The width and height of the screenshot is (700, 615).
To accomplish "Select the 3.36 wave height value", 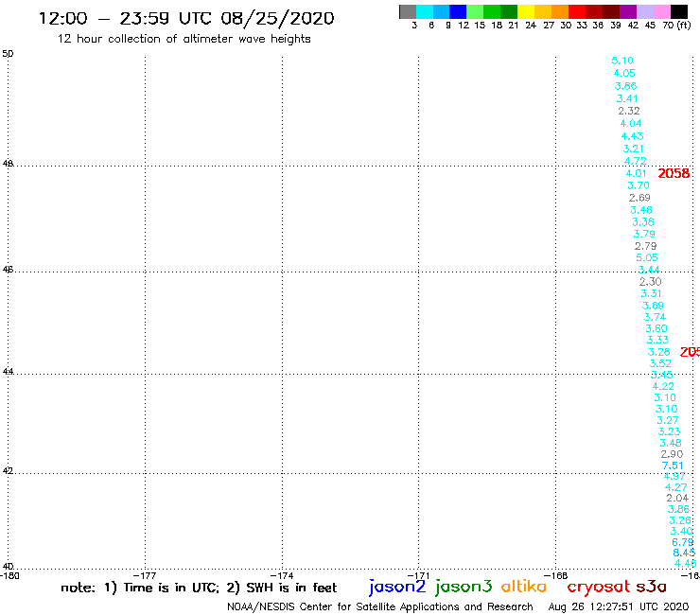I will click(x=643, y=222).
